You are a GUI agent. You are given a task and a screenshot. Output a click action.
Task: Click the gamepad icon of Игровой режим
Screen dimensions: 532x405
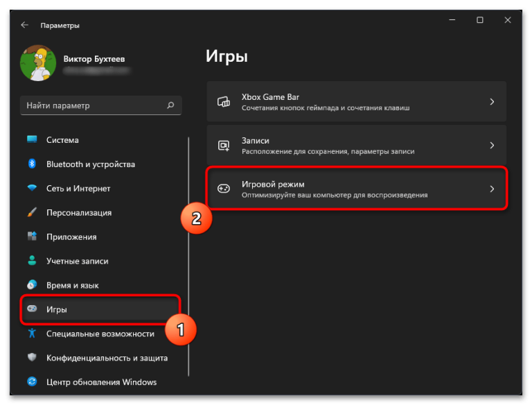[x=224, y=189]
